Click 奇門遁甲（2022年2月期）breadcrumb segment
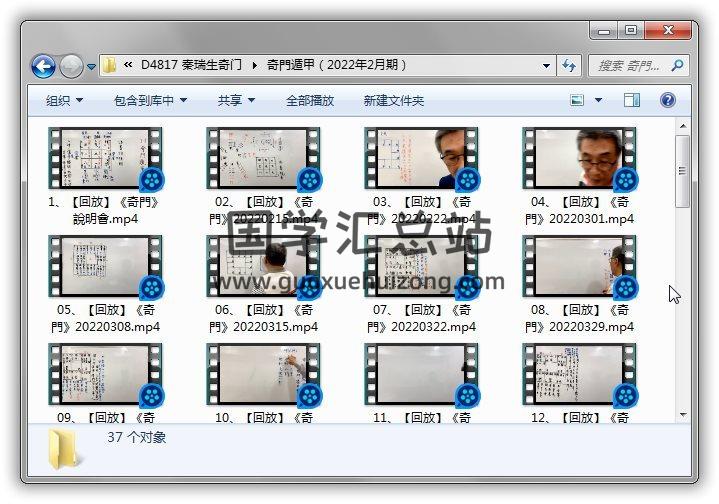Viewport: 719px width, 504px height. pyautogui.click(x=337, y=65)
